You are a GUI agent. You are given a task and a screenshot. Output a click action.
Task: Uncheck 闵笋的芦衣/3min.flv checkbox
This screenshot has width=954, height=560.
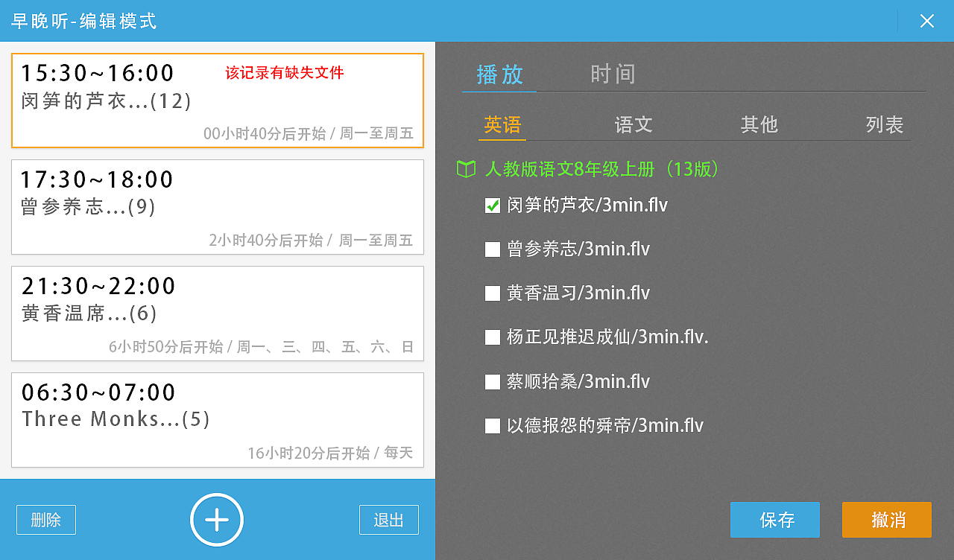[493, 206]
